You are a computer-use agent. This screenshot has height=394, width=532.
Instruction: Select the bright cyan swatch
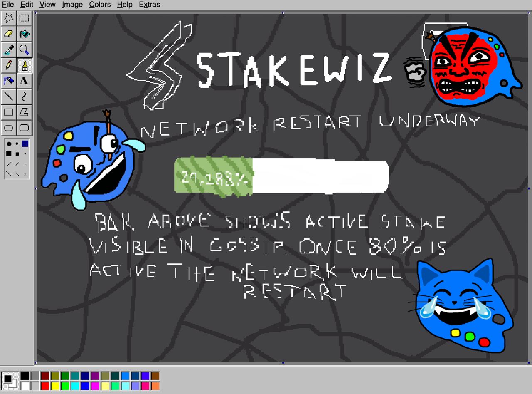pyautogui.click(x=75, y=386)
